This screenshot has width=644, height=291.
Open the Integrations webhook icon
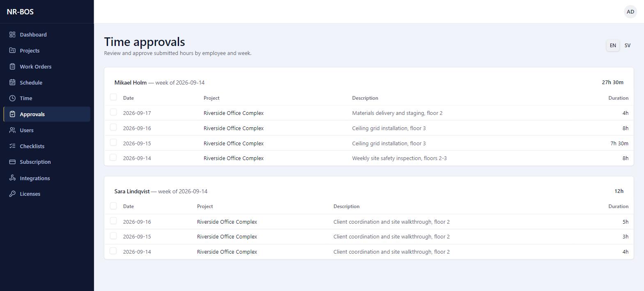pos(12,178)
